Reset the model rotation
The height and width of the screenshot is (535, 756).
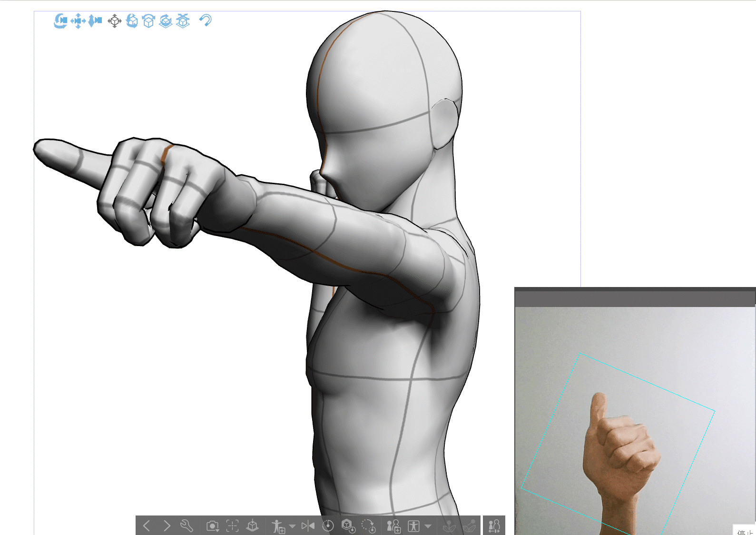pos(368,525)
